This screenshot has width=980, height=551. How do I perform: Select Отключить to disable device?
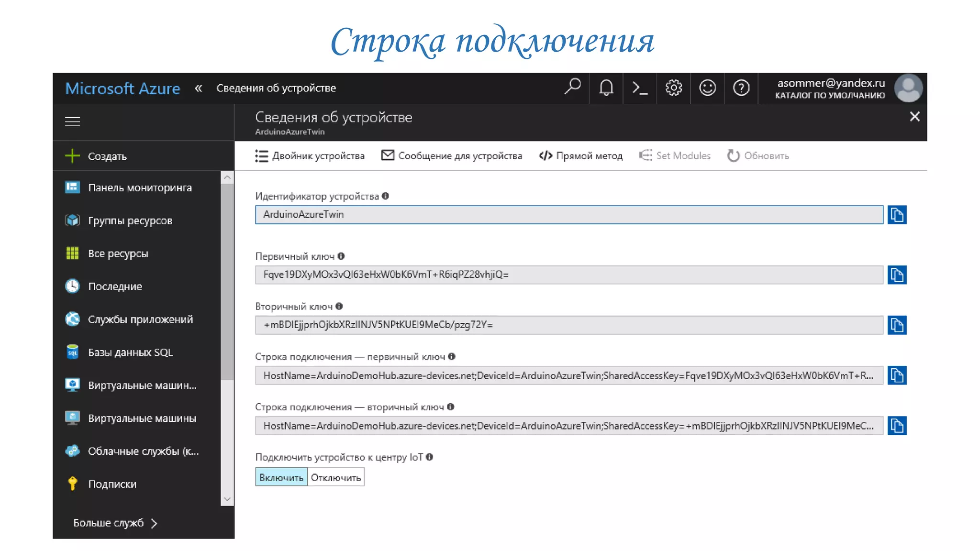[336, 477]
